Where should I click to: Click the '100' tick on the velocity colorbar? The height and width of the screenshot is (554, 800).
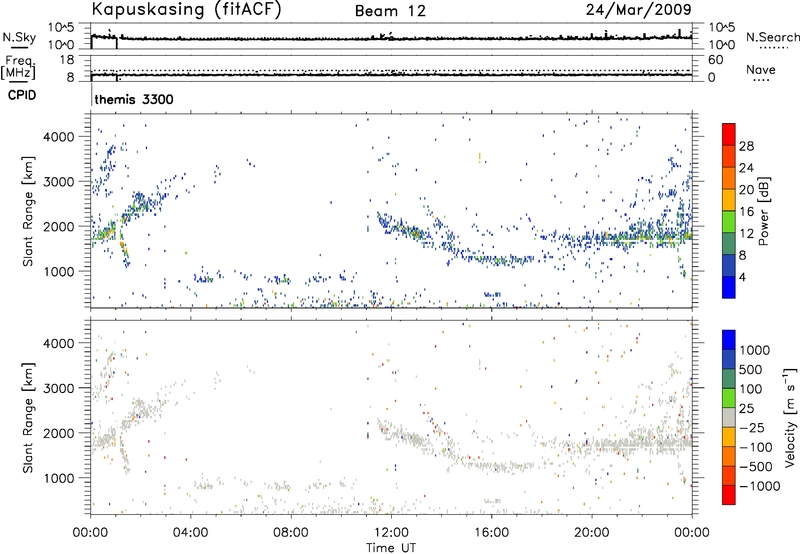(751, 389)
